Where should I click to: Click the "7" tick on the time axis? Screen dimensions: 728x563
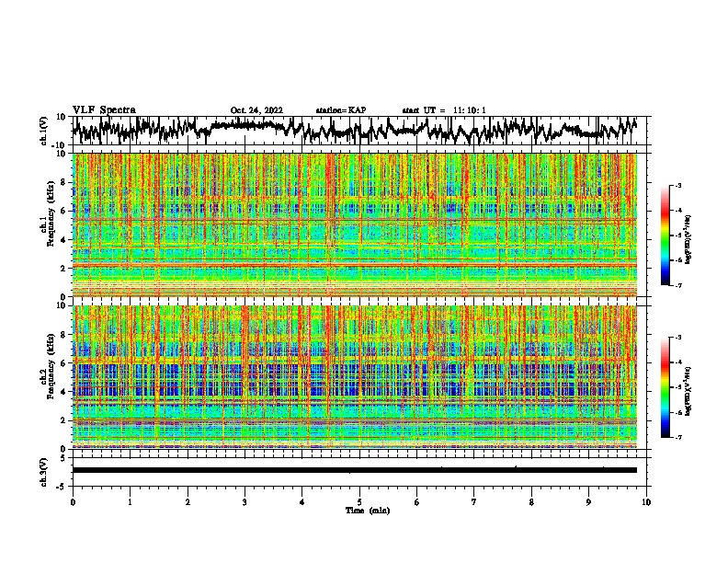tap(474, 502)
